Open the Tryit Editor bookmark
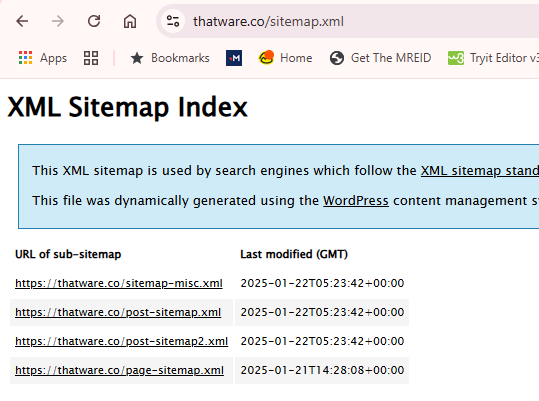The width and height of the screenshot is (539, 401). [493, 58]
